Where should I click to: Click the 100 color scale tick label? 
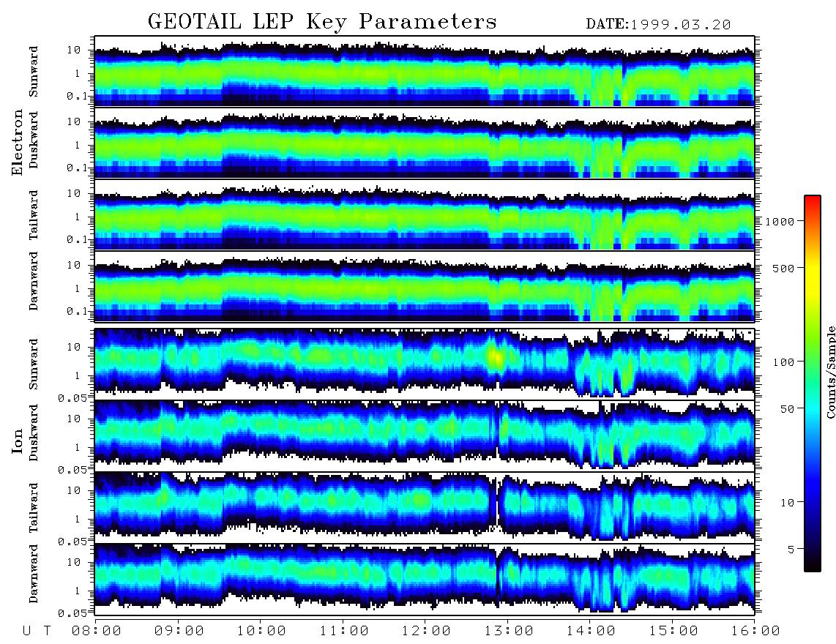(783, 362)
